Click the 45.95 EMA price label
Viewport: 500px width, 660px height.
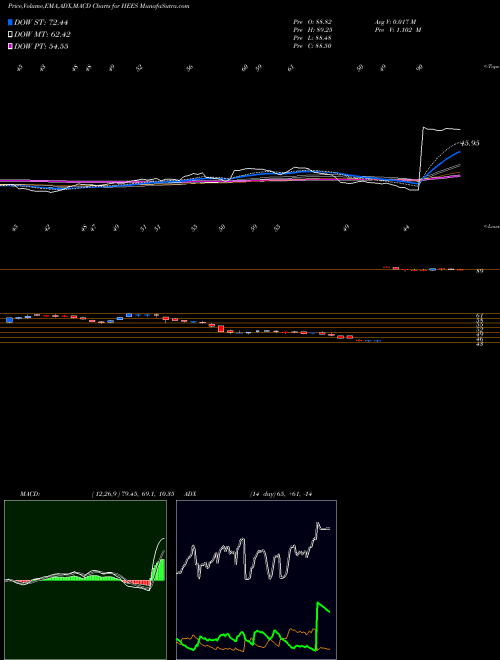[x=469, y=143]
